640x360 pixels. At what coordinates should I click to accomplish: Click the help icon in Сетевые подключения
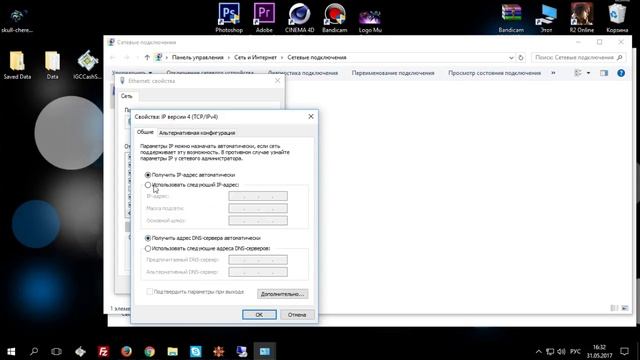click(x=621, y=73)
